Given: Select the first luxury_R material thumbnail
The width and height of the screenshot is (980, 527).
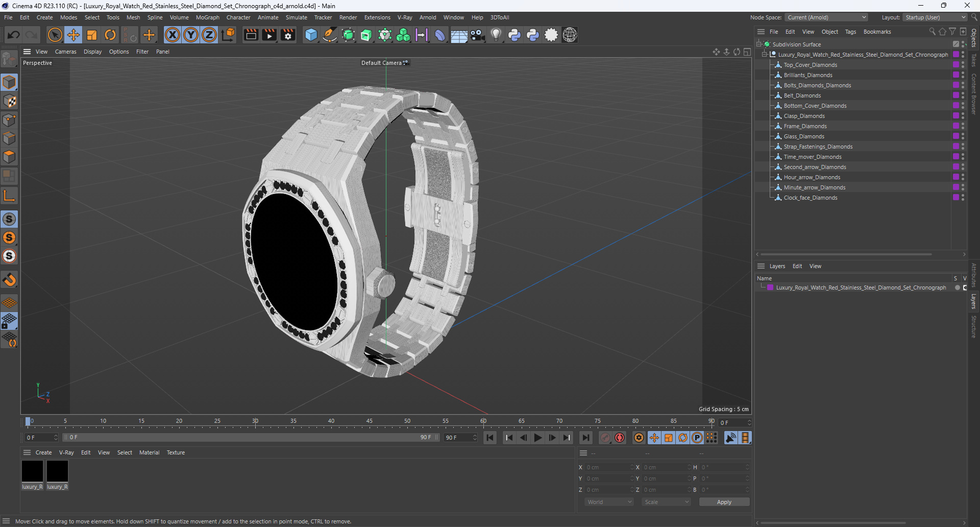Looking at the screenshot, I should (x=32, y=471).
